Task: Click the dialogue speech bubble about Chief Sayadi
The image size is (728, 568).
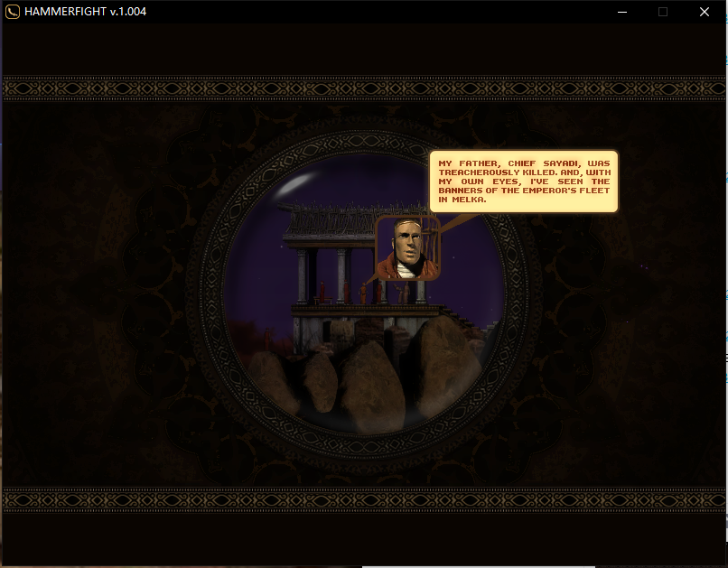Action: point(524,181)
